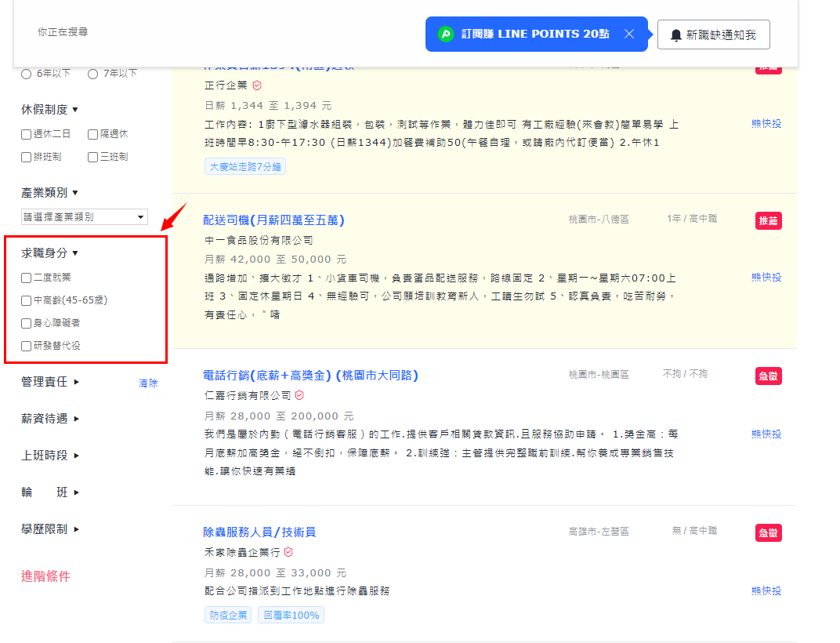Check the 身心障礙者 checkbox
Viewport: 840px width, 643px height.
26,323
